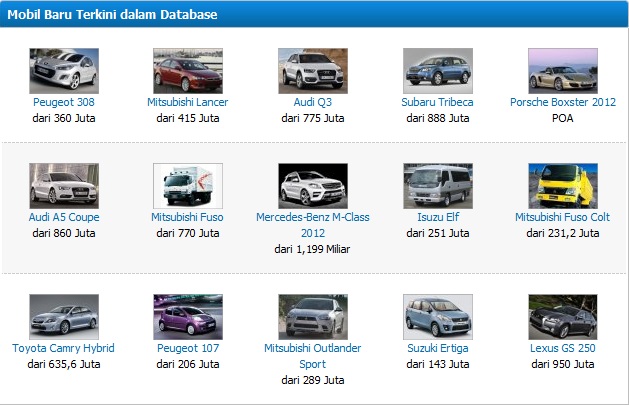This screenshot has height=405, width=629.
Task: Open the Toyota Camry Hybrid thumbnail
Action: (64, 317)
